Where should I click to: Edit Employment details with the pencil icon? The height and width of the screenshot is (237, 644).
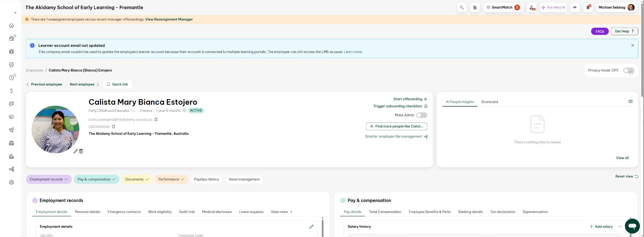(311, 227)
